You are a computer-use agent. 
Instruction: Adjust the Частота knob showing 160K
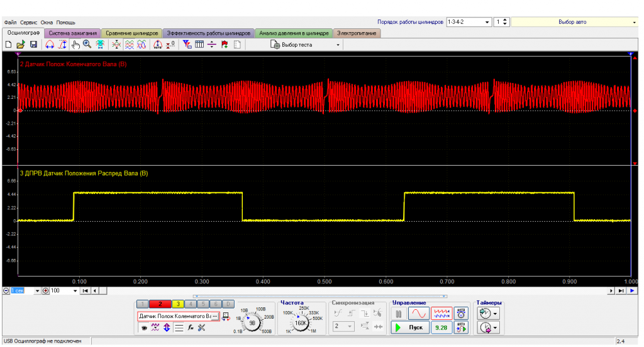pos(301,322)
